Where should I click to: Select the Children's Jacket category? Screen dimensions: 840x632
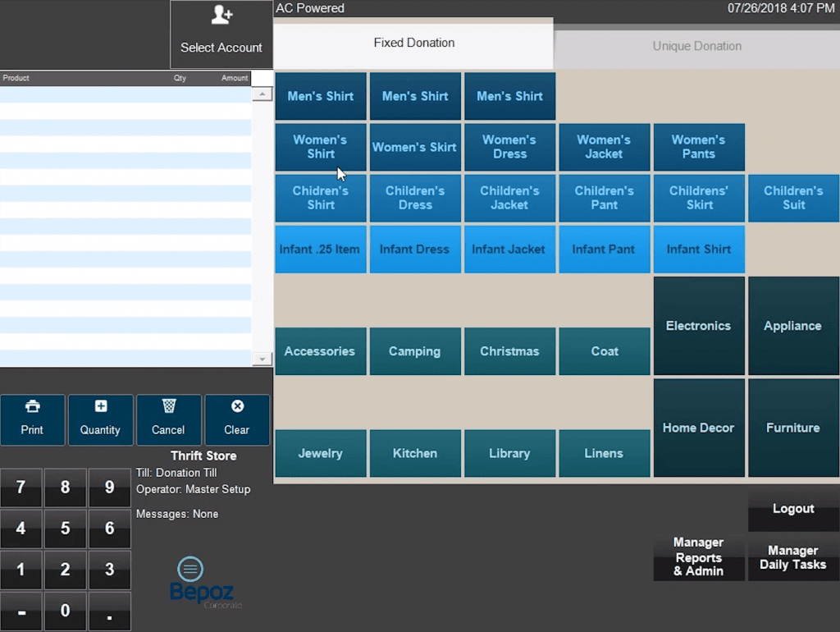509,198
